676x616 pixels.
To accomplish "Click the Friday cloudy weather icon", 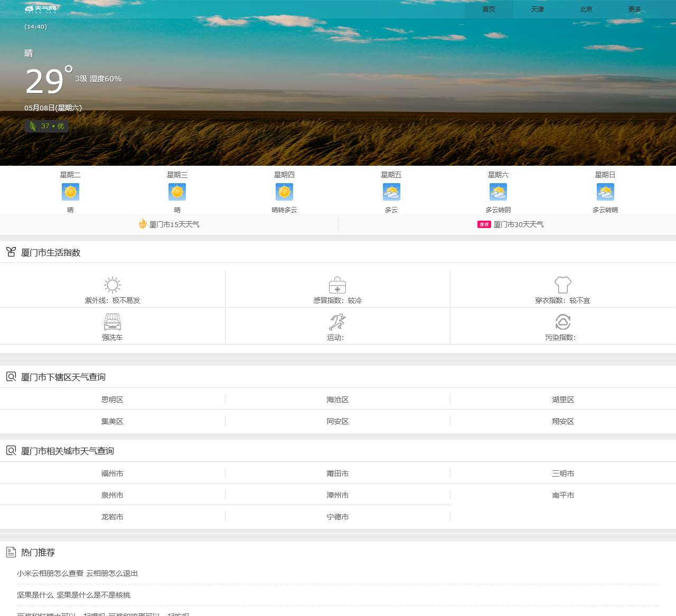I will pos(391,192).
